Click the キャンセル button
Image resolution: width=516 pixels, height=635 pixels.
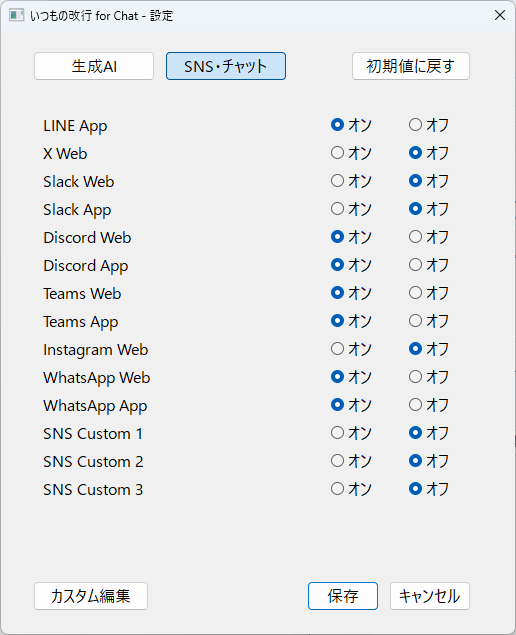[x=430, y=596]
